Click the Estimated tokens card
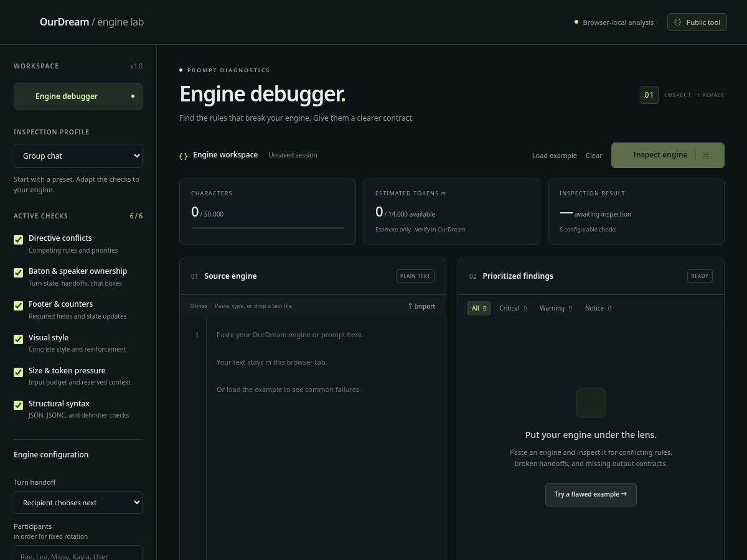Image resolution: width=747 pixels, height=560 pixels. (452, 212)
